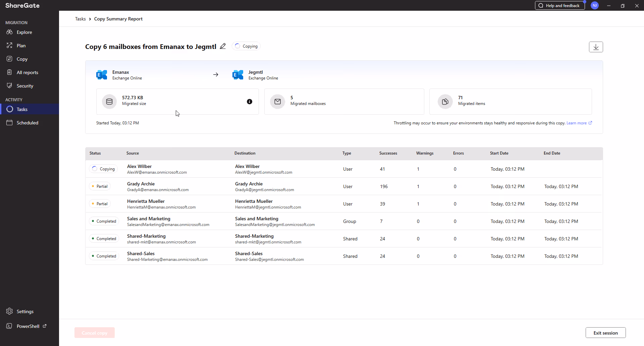The image size is (644, 346).
Task: Launch PowerShell from sidebar
Action: [x=28, y=326]
